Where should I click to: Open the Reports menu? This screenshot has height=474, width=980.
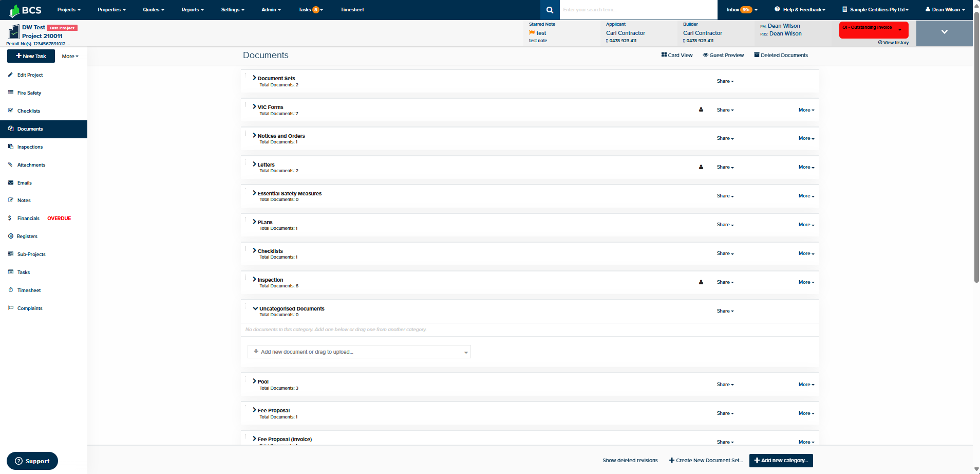[193, 10]
